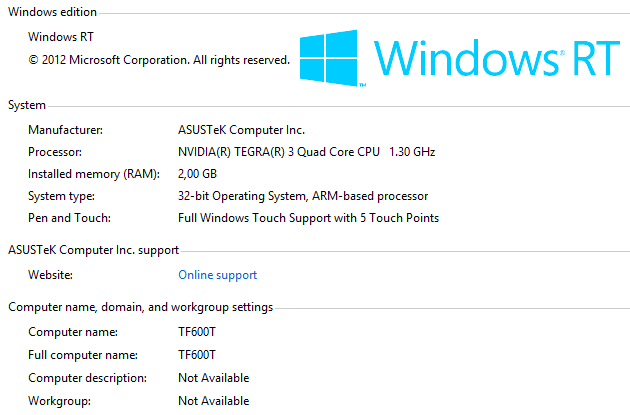The image size is (630, 415).
Task: Click the Windows edition section heading
Action: coord(53,11)
